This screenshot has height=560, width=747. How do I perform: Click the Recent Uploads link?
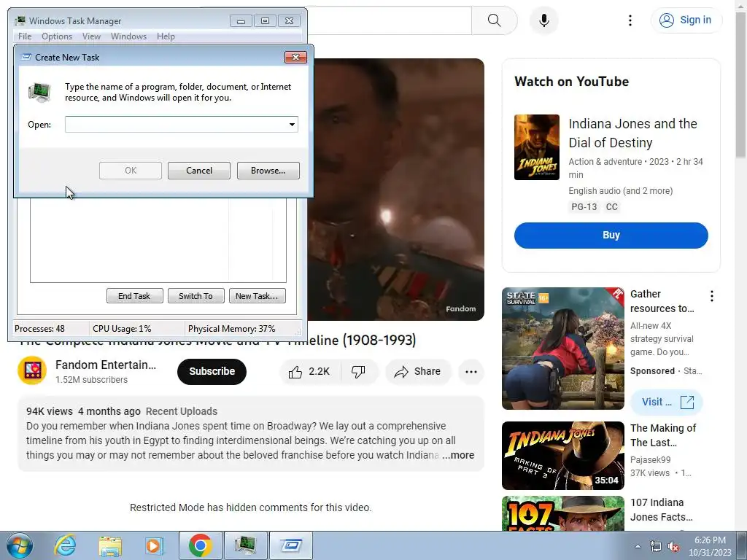tap(182, 411)
